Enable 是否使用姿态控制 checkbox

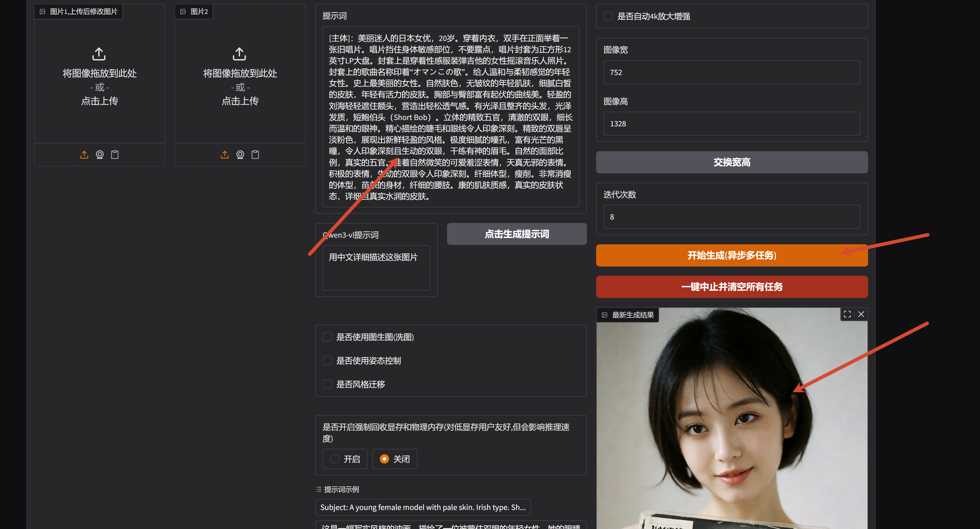(x=327, y=360)
